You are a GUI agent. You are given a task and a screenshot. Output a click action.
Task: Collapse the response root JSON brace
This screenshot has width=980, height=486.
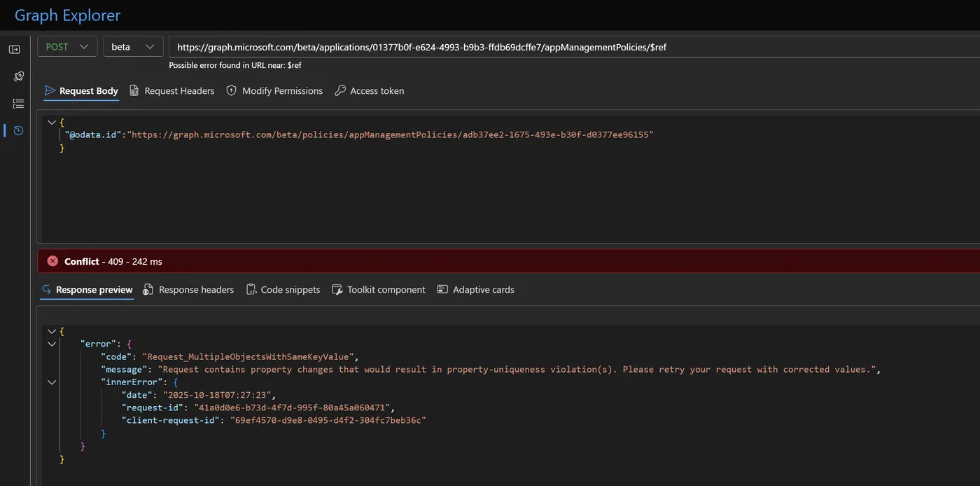tap(52, 331)
